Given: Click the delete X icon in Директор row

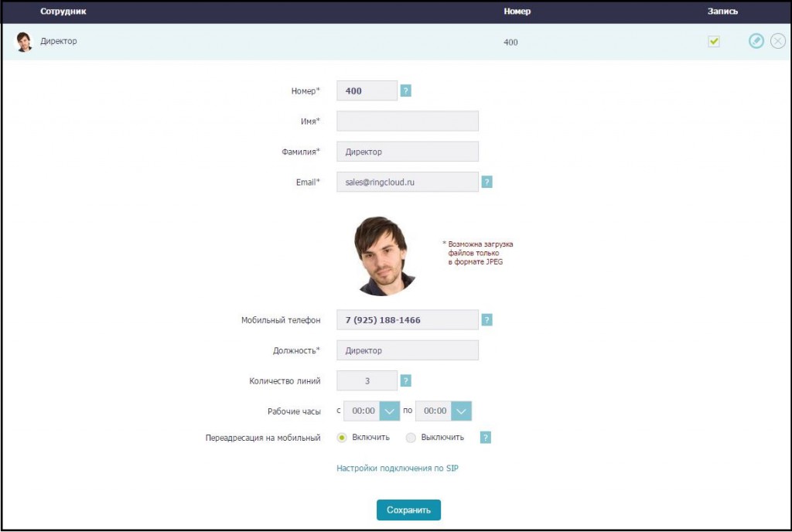Looking at the screenshot, I should (x=778, y=41).
